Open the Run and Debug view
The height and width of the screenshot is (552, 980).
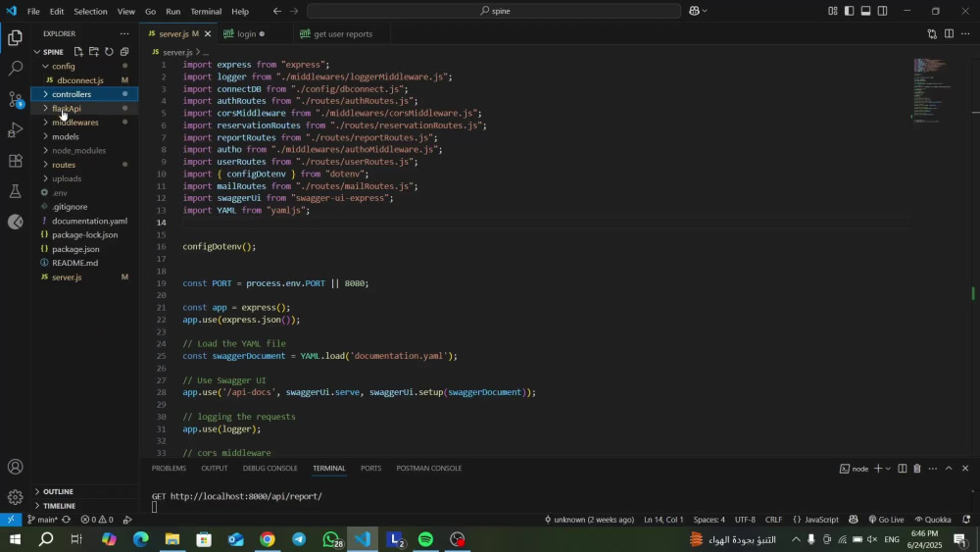(x=15, y=129)
